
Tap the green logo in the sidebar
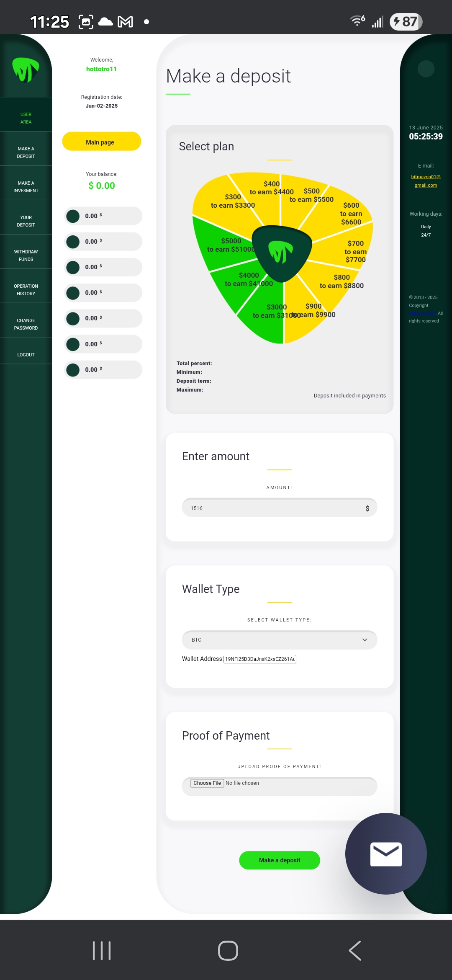(26, 70)
